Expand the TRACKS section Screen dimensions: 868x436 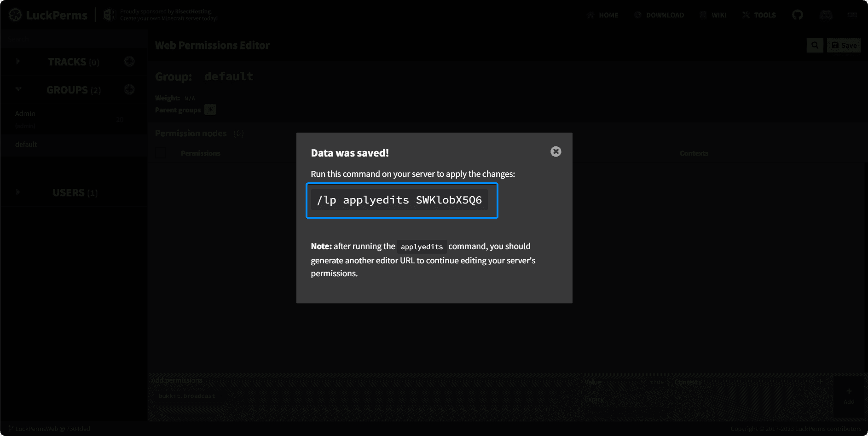pos(18,61)
